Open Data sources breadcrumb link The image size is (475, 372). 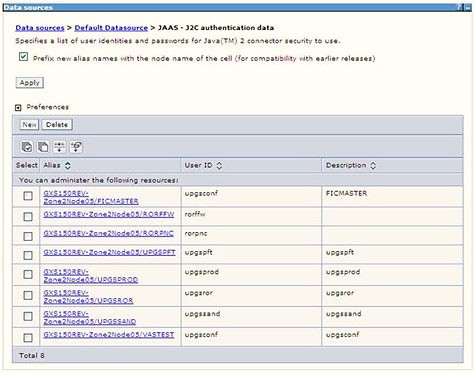[40, 28]
